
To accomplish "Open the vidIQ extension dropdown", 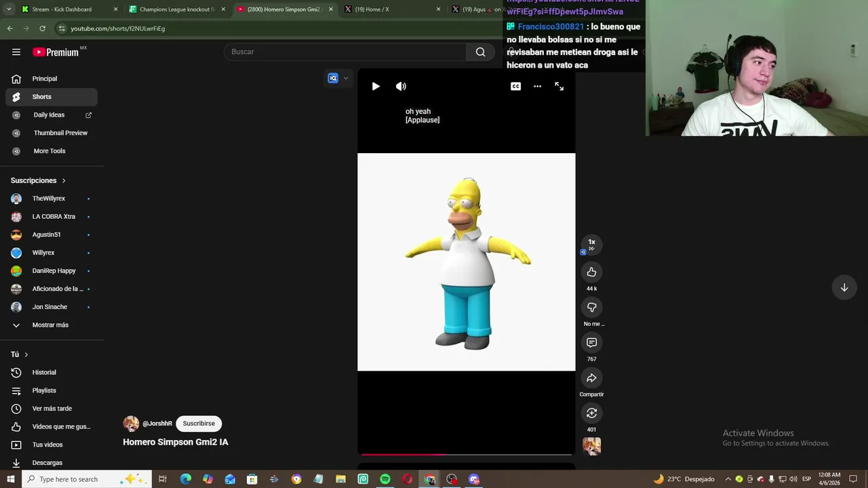I will pyautogui.click(x=338, y=78).
